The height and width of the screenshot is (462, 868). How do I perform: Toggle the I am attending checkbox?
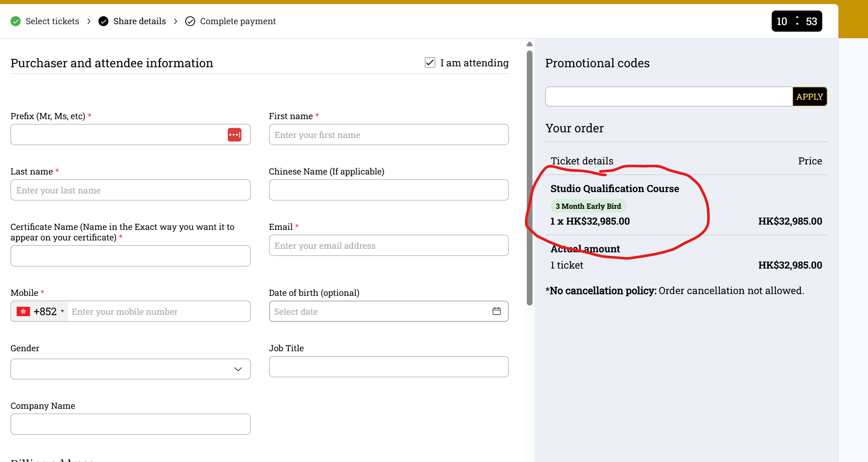pos(430,62)
